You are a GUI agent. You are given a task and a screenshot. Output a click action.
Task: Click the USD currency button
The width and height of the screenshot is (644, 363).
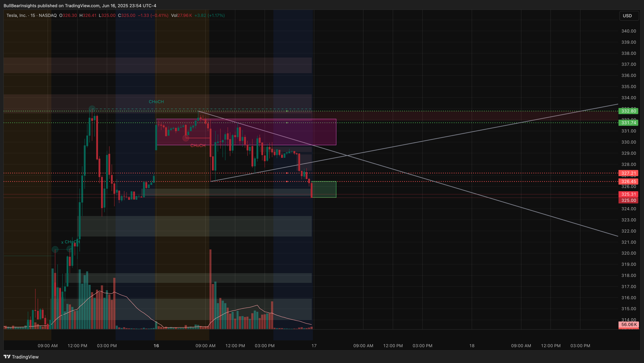629,16
